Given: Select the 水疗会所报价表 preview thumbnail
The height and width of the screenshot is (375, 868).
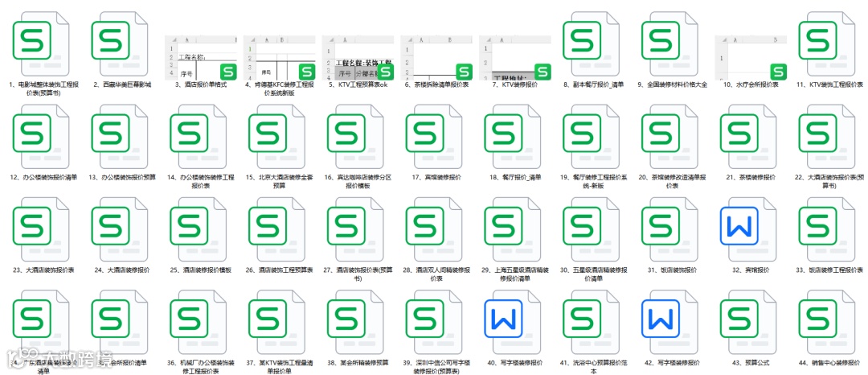Looking at the screenshot, I should (751, 58).
